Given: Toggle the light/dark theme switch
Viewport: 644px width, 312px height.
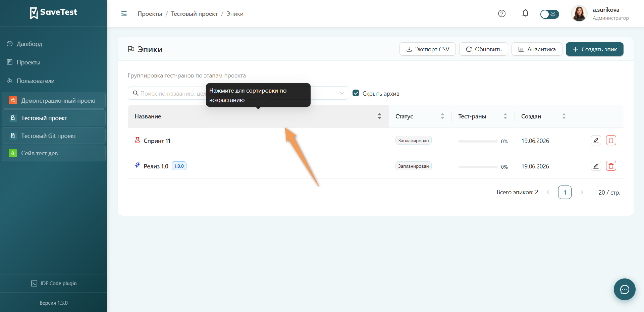Looking at the screenshot, I should pos(549,14).
